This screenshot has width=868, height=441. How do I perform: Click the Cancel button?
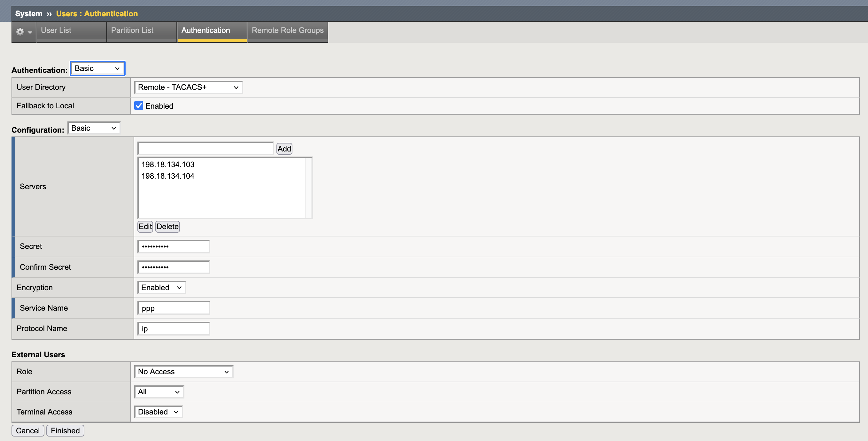coord(27,430)
